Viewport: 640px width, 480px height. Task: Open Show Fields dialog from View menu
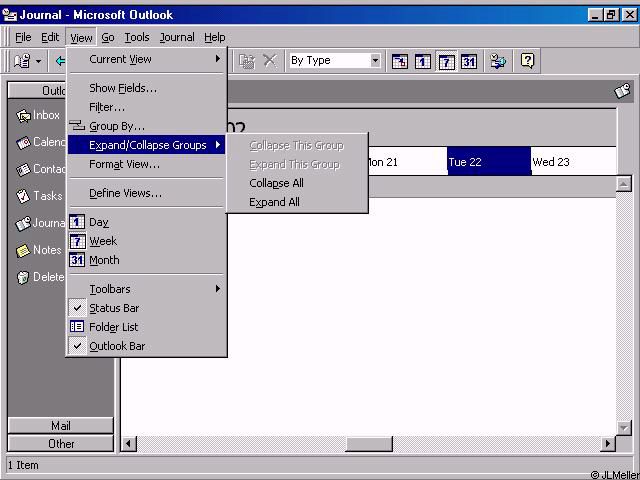(147, 88)
